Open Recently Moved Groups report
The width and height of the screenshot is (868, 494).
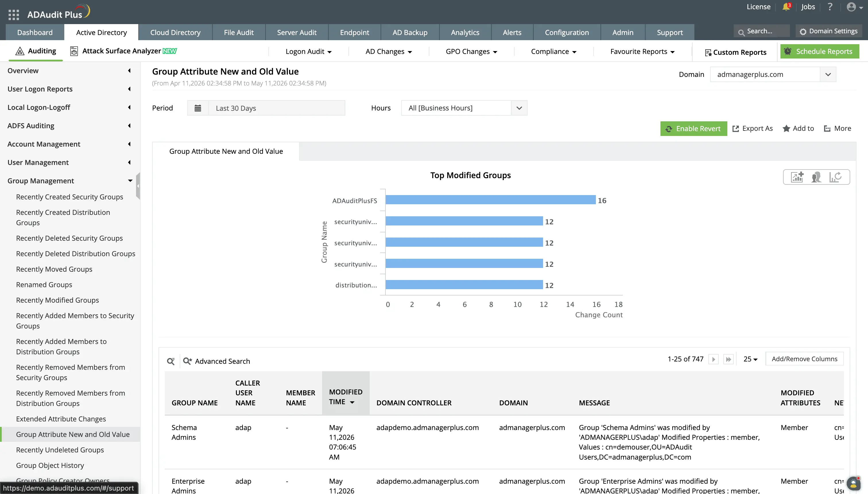tap(54, 269)
